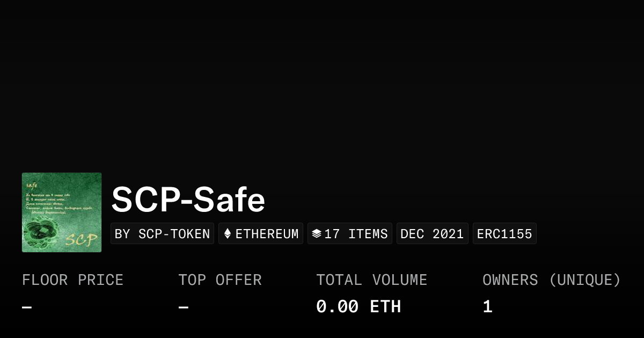The image size is (644, 338).
Task: Click the DEC 2021 creation date badge
Action: [432, 234]
